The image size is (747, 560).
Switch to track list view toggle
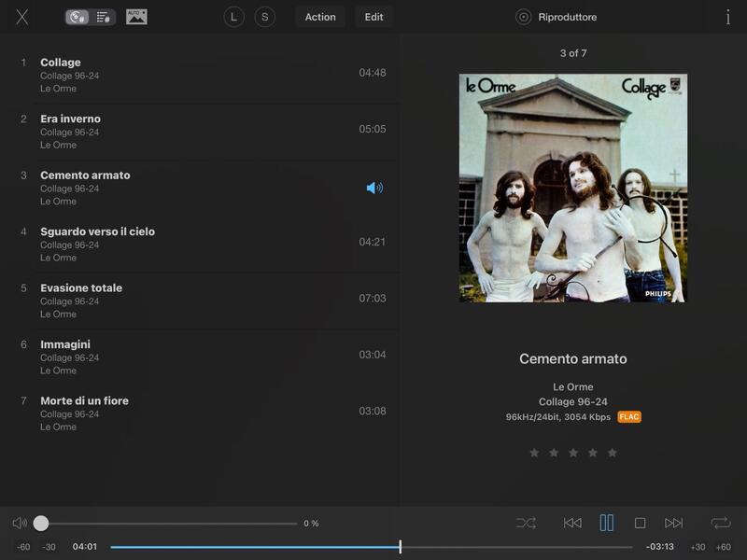(103, 17)
